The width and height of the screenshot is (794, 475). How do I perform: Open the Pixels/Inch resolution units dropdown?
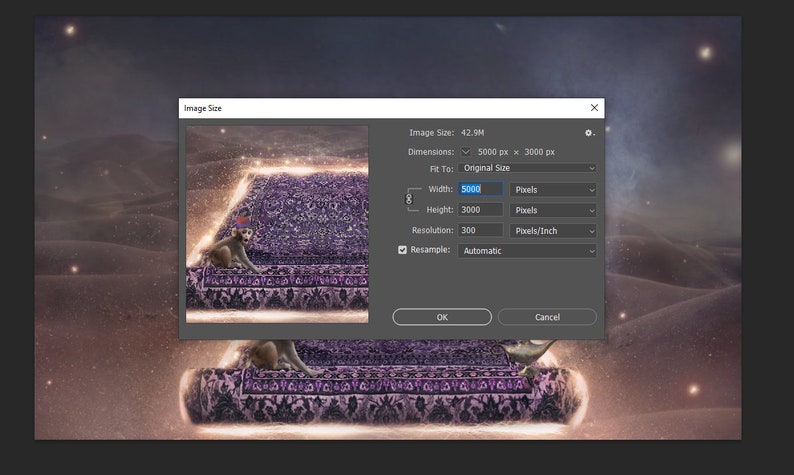click(x=553, y=231)
